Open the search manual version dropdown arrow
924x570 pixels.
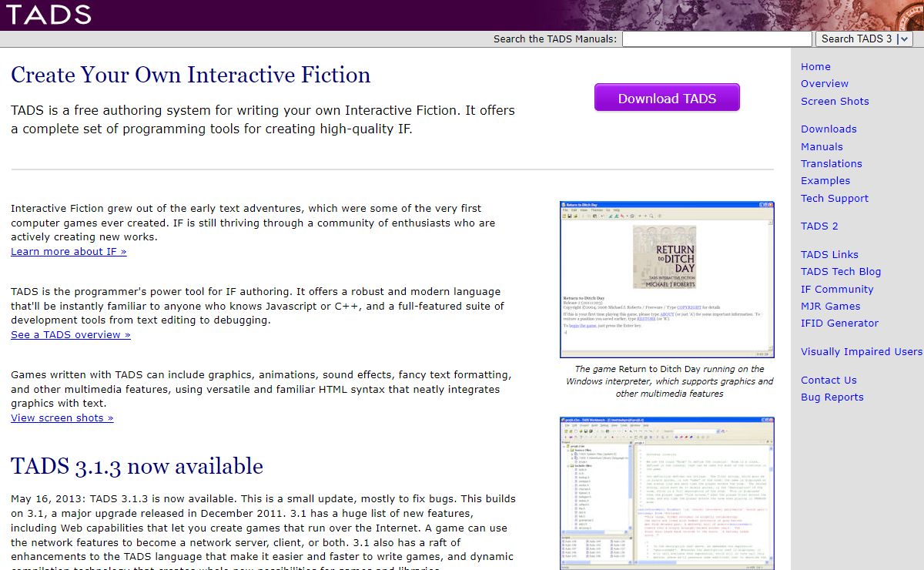coord(905,39)
